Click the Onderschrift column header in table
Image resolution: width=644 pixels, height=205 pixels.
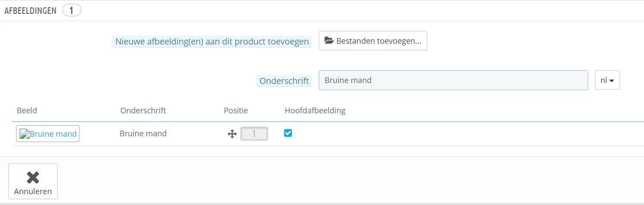click(143, 110)
